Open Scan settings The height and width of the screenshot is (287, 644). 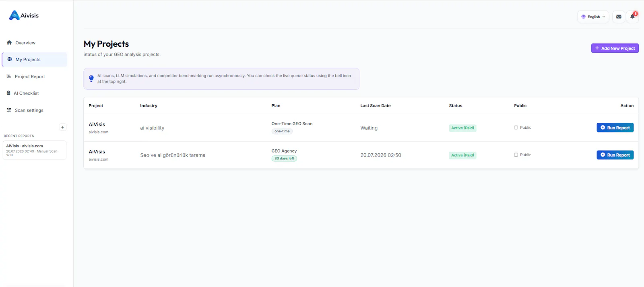click(29, 110)
